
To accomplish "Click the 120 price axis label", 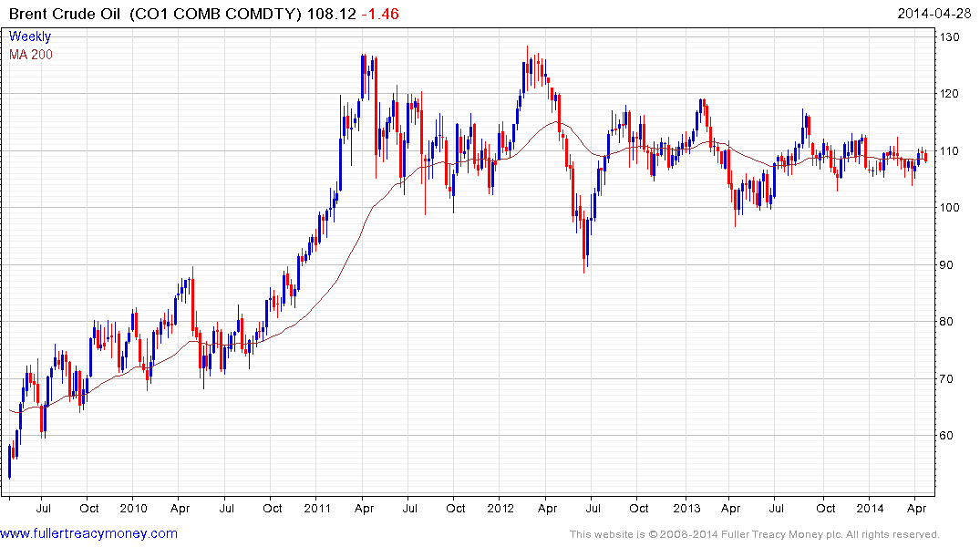I will 949,94.
